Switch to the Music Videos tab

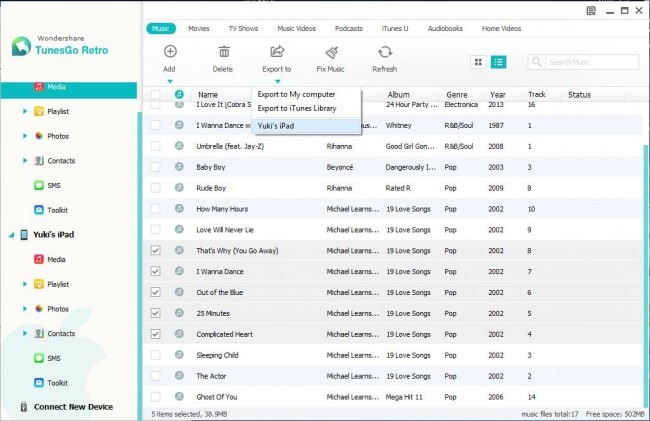pos(296,29)
